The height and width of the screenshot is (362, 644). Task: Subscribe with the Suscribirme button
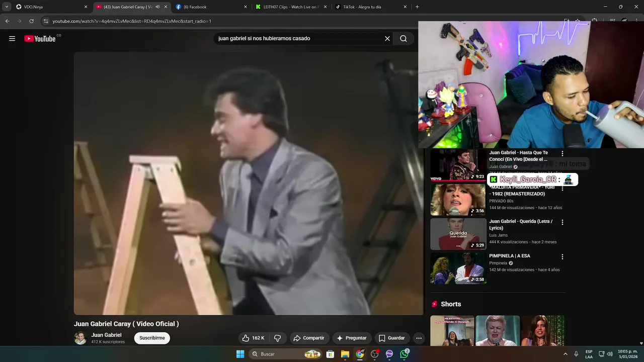pos(152,338)
